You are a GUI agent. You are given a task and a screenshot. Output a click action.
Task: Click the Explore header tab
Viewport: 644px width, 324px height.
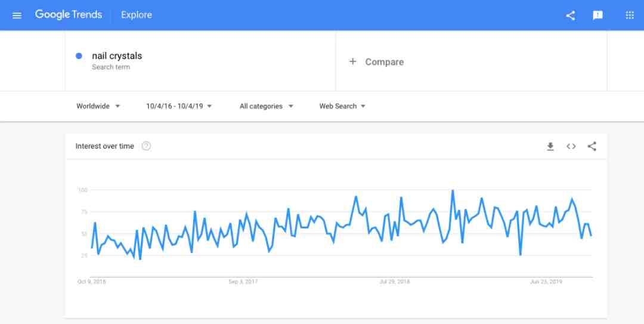[137, 15]
